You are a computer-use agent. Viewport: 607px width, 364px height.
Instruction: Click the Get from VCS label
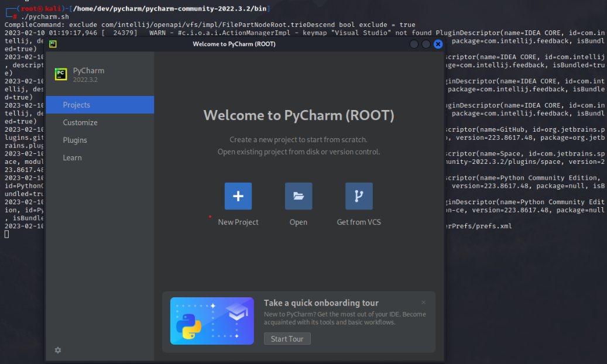[x=359, y=222]
